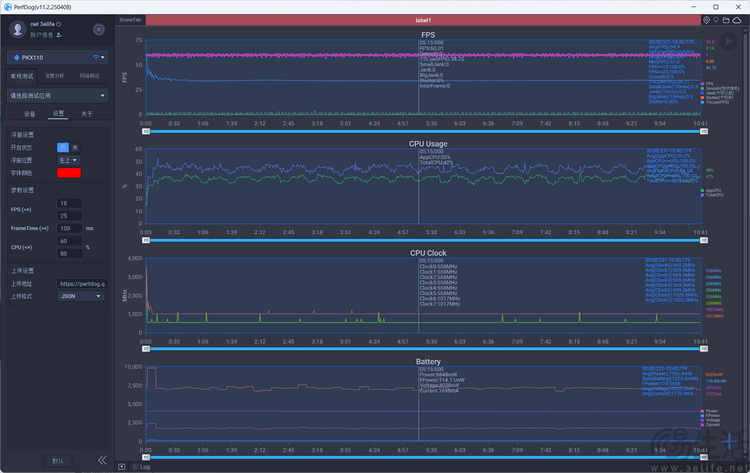Open the PKX110 device dropdown

tap(57, 58)
